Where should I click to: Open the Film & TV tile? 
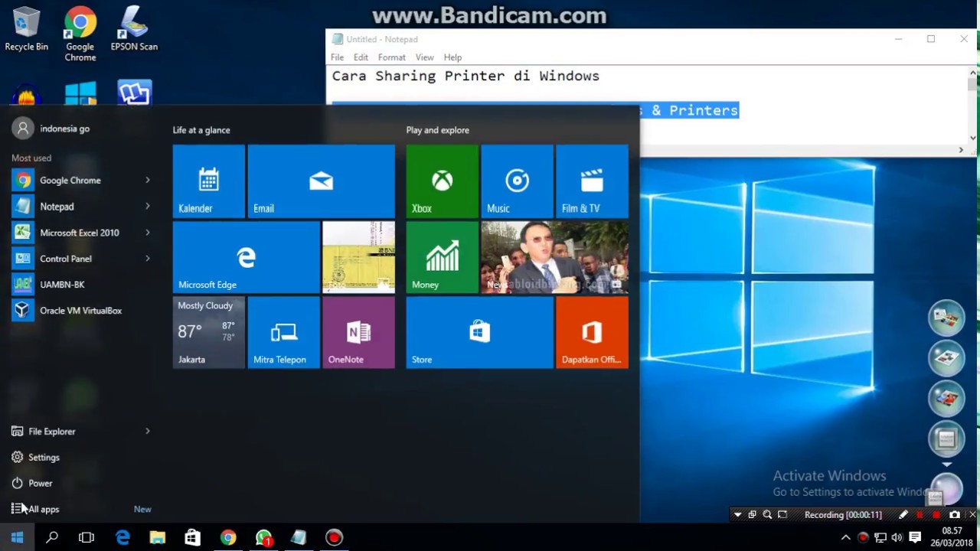[592, 181]
